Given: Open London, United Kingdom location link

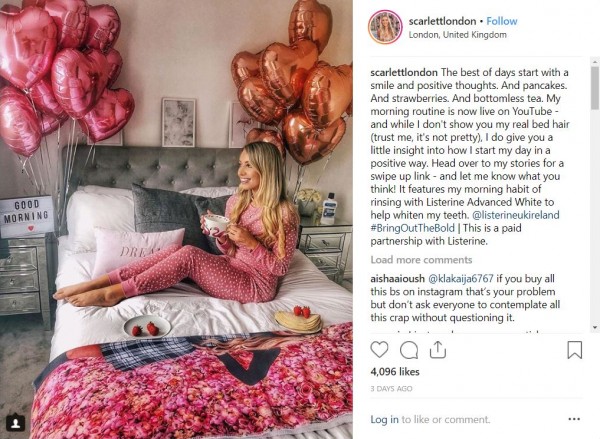Looking at the screenshot, I should (x=457, y=35).
